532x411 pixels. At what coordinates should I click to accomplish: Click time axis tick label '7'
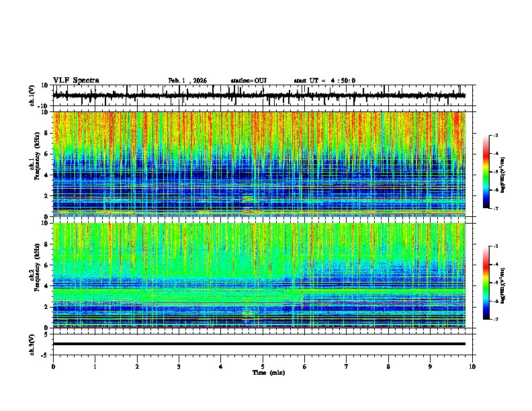point(347,367)
